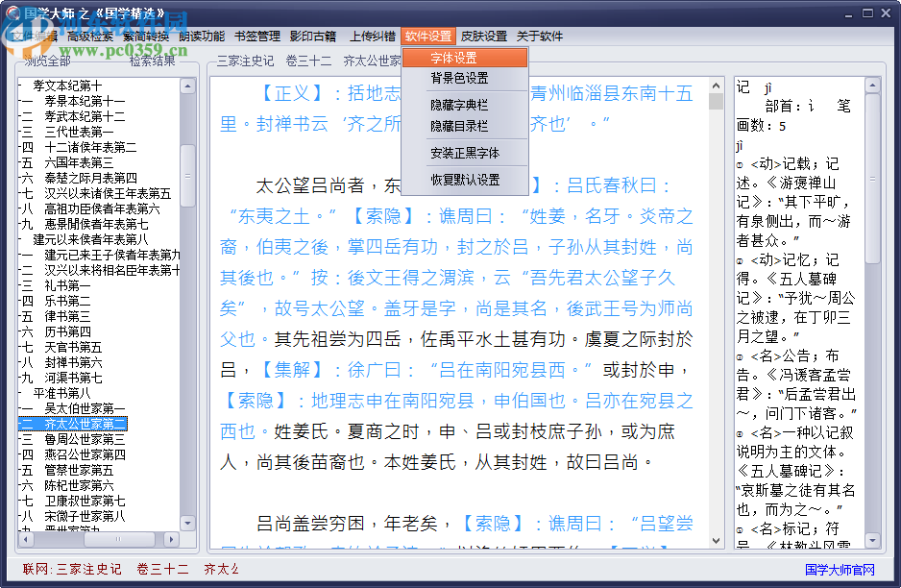Select 秦楚之际月表第四 in the tree
The height and width of the screenshot is (588, 901).
pos(90,178)
